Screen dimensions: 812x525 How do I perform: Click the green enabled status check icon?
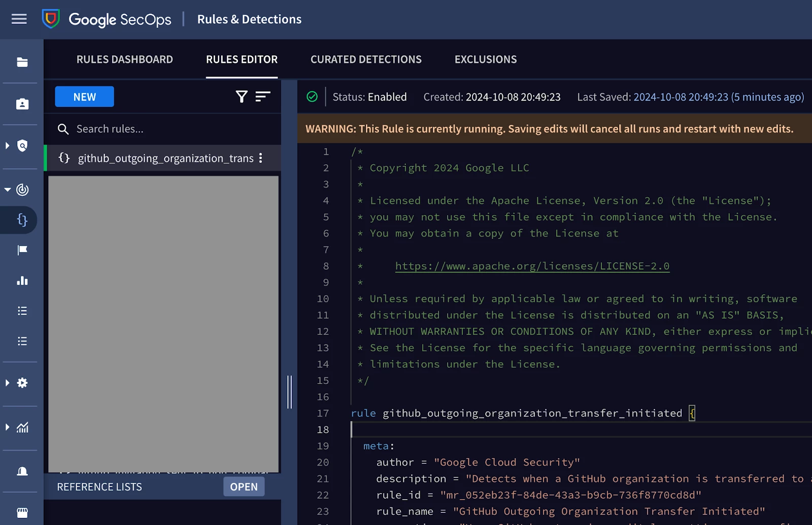pyautogui.click(x=312, y=96)
